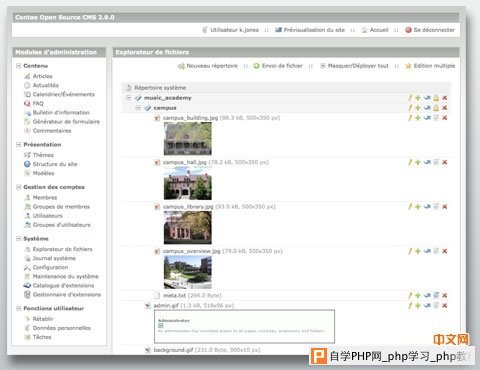
Task: Collapse the Fonctions utilisateur group
Action: [19, 308]
